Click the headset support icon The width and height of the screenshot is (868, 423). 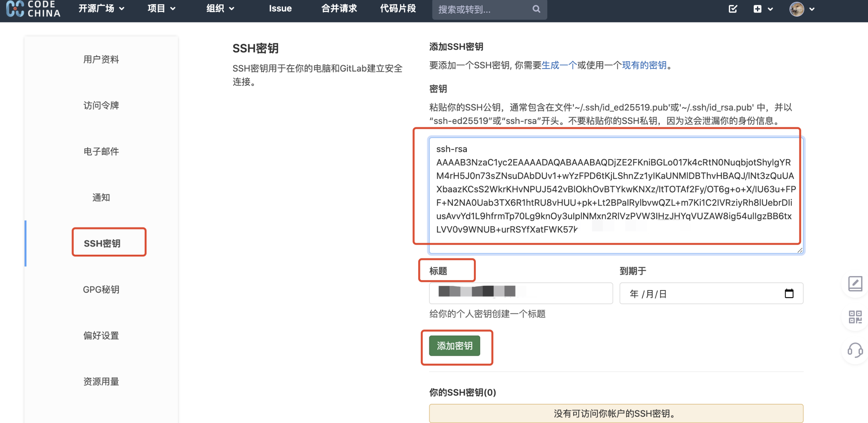click(x=855, y=350)
